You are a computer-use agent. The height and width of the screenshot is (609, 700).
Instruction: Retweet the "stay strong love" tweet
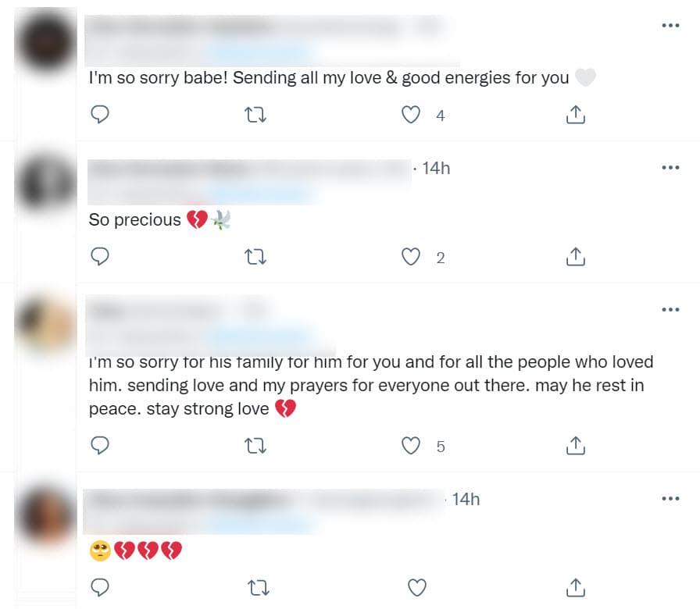point(255,446)
